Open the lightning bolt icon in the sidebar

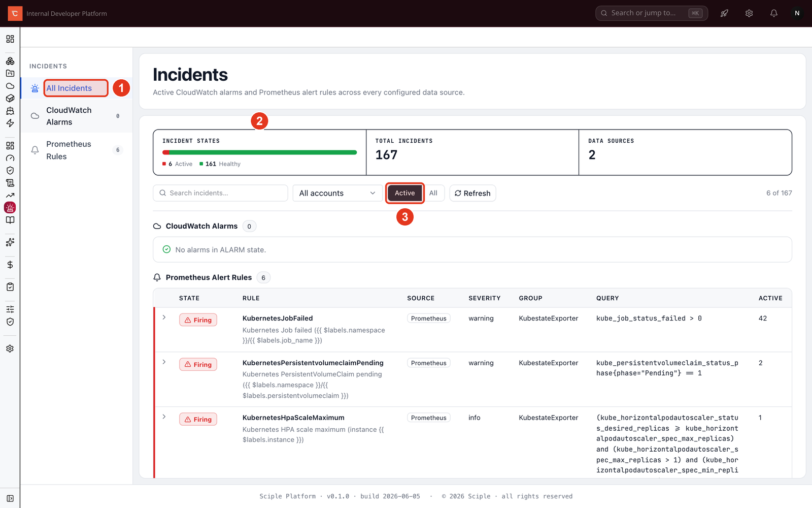click(10, 123)
